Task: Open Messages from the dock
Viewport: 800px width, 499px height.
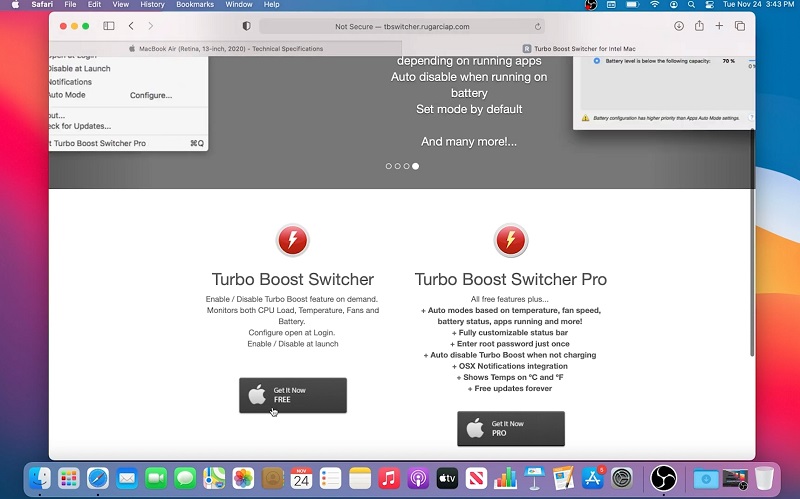Action: [185, 479]
